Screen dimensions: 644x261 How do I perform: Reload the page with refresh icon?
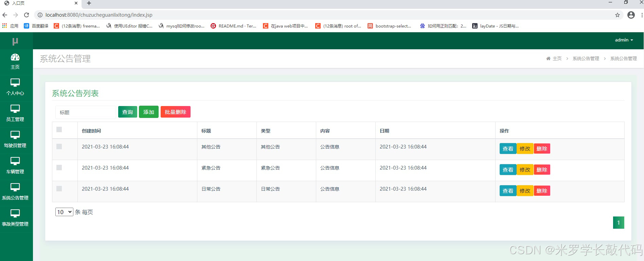(26, 15)
